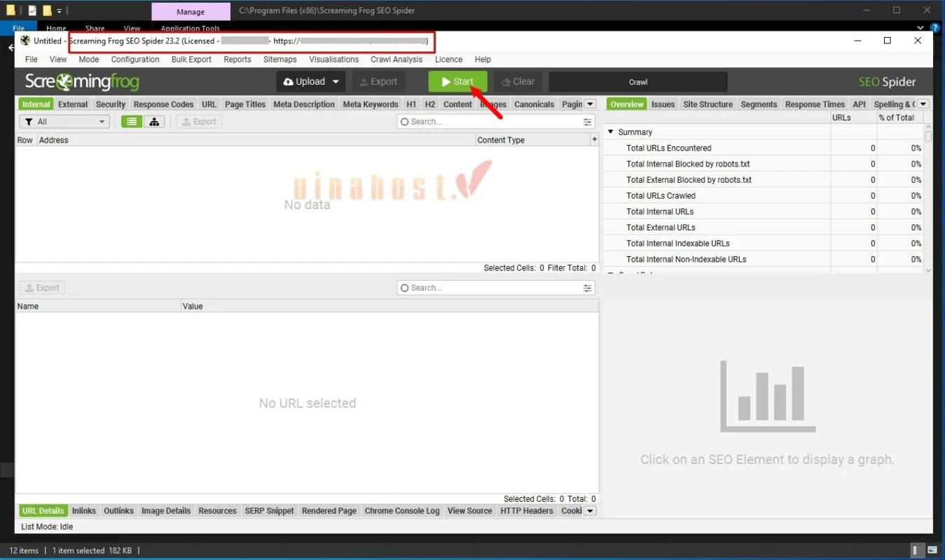This screenshot has height=560, width=945.
Task: Open the Reports menu
Action: pos(237,59)
